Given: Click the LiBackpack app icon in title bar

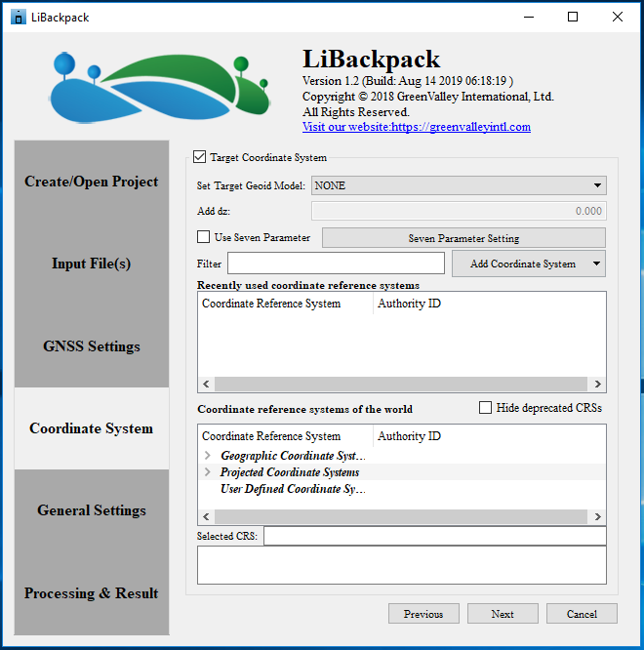Looking at the screenshot, I should [x=19, y=17].
